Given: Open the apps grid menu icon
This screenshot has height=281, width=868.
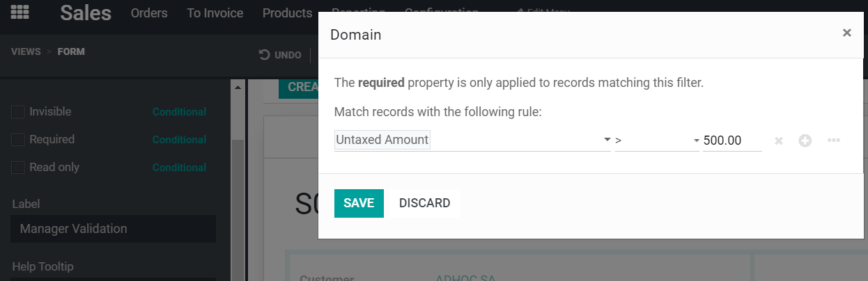Looking at the screenshot, I should 20,13.
